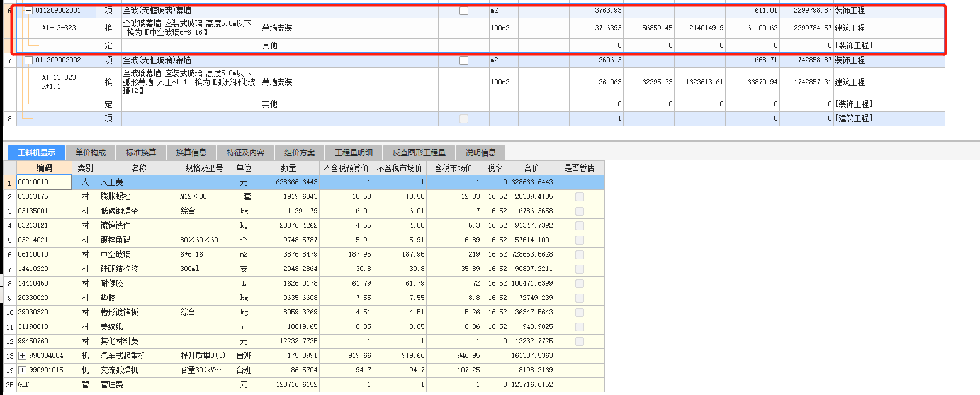Image resolution: width=980 pixels, height=395 pixels.
Task: Click the 税率 column header
Action: point(495,168)
